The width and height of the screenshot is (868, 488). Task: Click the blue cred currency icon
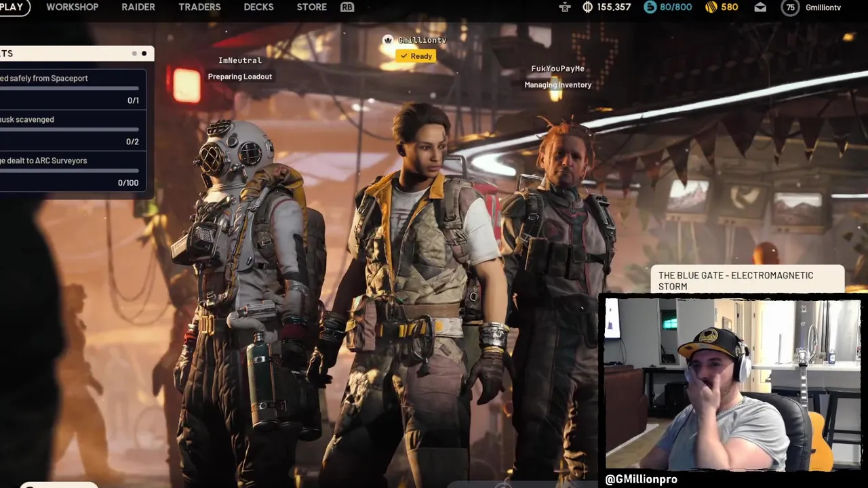click(650, 7)
